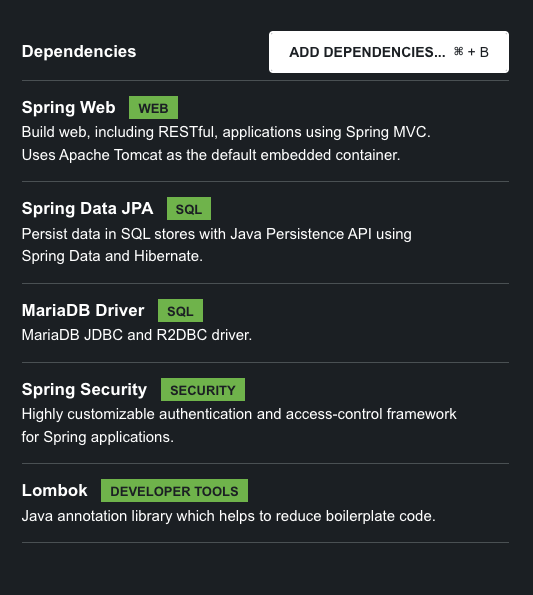Viewport: 533px width, 595px height.
Task: Click the WEB category tag
Action: point(153,108)
